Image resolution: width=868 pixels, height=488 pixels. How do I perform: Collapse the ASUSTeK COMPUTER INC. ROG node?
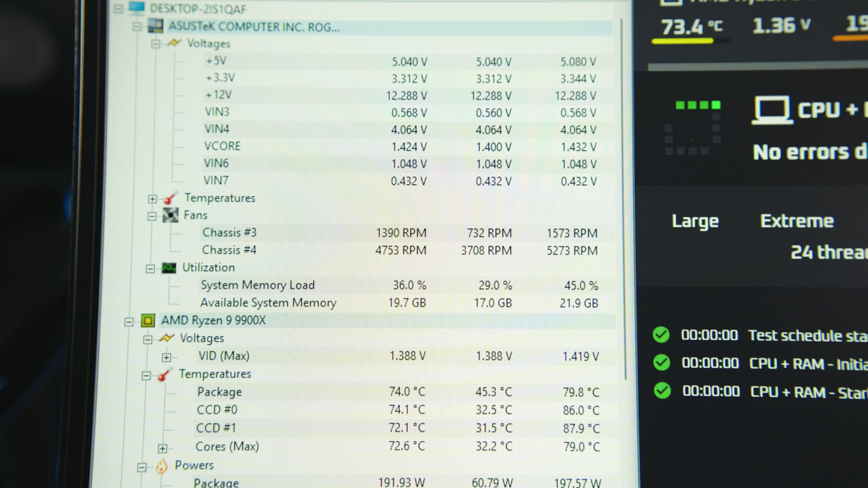point(137,27)
